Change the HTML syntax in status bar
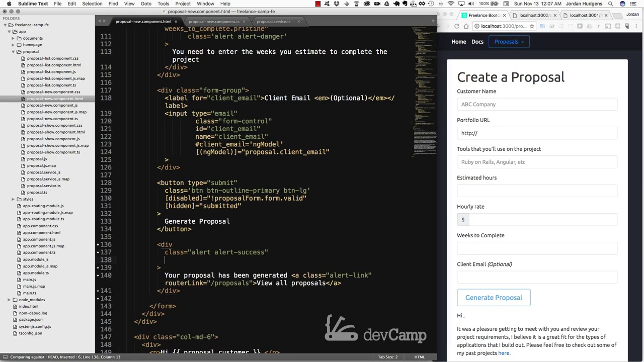 coord(419,357)
